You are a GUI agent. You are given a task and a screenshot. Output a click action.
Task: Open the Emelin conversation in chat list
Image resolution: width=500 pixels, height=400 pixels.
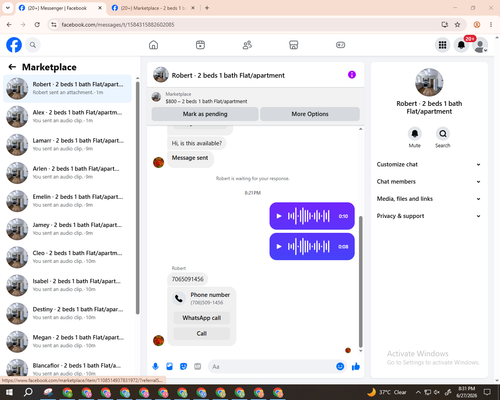(67, 201)
